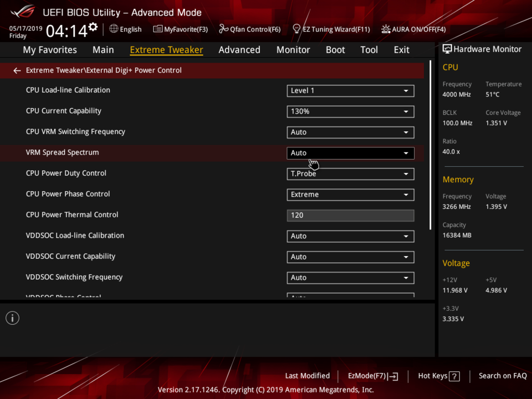The width and height of the screenshot is (532, 399).
Task: Click the Memory Voltage 1.395 V reading
Action: click(x=496, y=207)
